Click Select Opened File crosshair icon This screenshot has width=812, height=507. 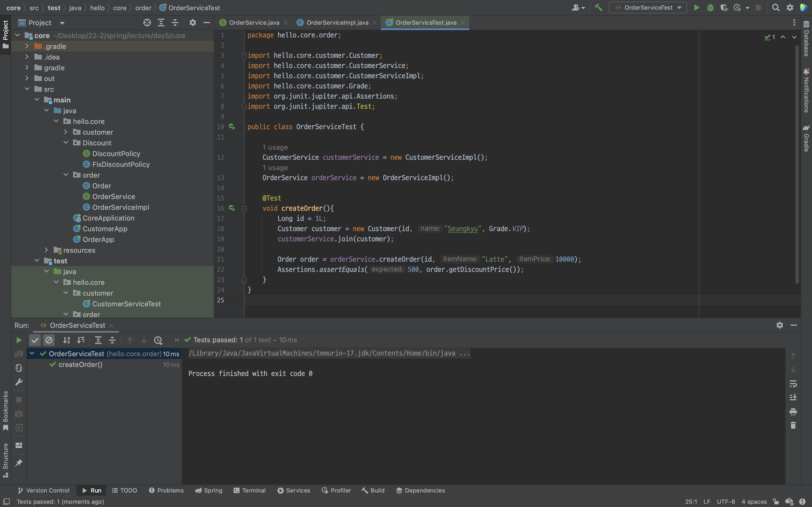147,23
